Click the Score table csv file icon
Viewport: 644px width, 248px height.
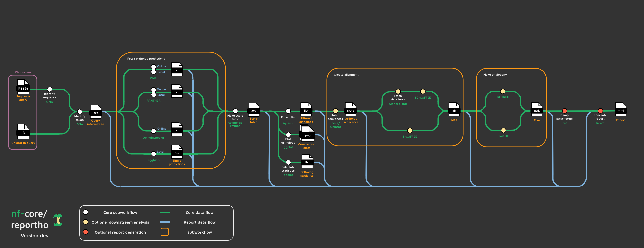pos(253,110)
